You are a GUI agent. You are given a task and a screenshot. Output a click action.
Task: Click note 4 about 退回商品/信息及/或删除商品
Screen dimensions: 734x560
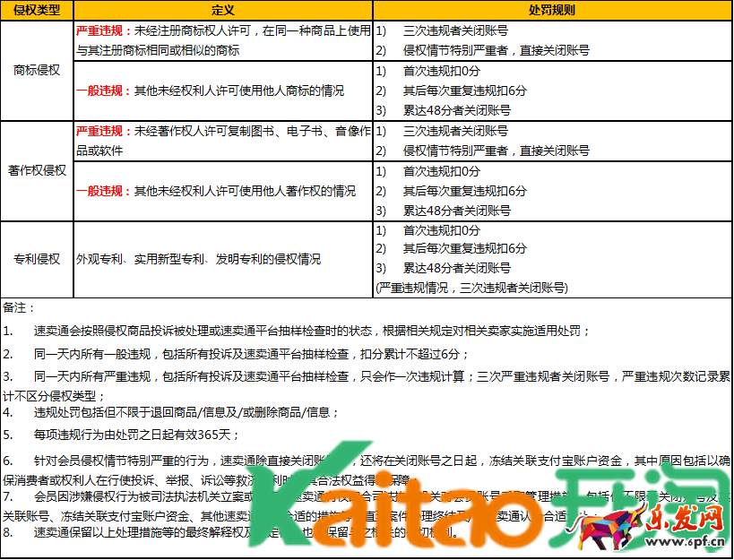point(171,413)
